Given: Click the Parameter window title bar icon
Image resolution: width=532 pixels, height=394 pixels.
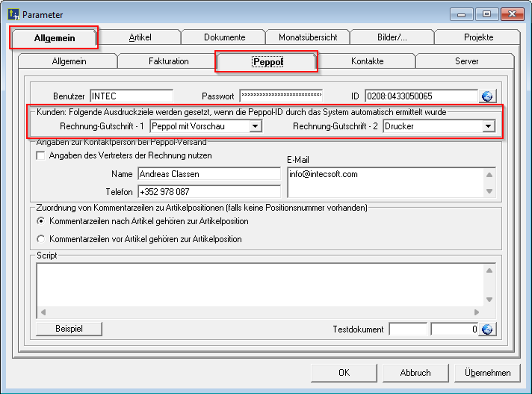Looking at the screenshot, I should (x=14, y=15).
